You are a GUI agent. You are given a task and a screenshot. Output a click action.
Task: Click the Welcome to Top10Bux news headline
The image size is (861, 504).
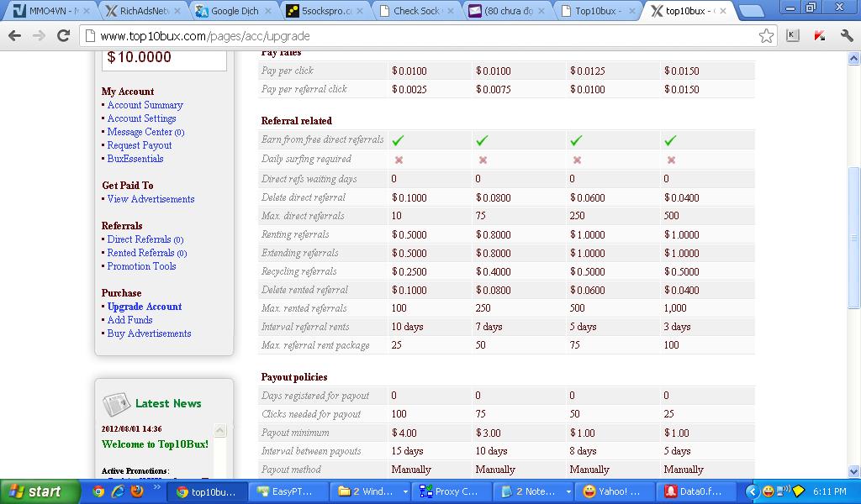tap(155, 444)
